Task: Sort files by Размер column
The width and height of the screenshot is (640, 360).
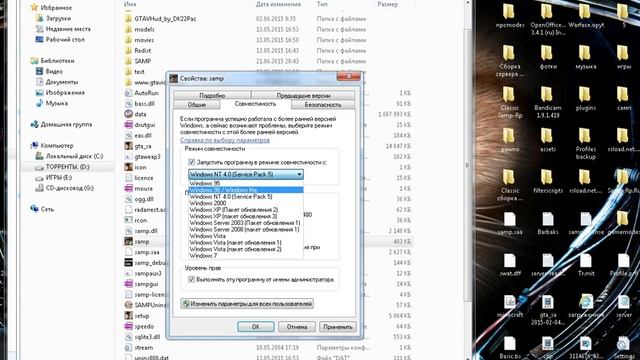Action: pyautogui.click(x=387, y=4)
